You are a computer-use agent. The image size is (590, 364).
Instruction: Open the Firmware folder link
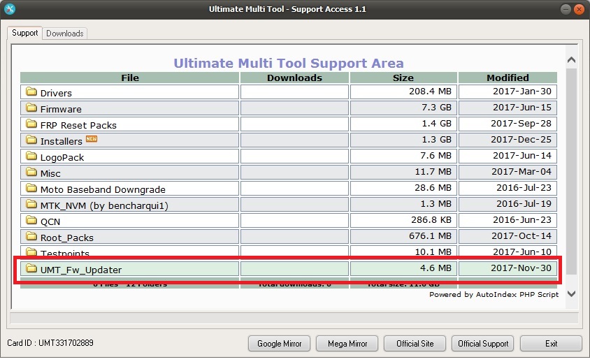tap(61, 109)
